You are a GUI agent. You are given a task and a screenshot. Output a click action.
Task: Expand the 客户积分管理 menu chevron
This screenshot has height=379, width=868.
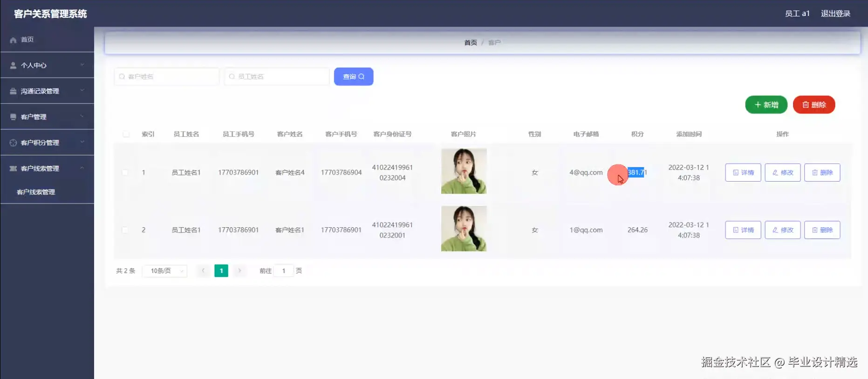click(x=82, y=142)
